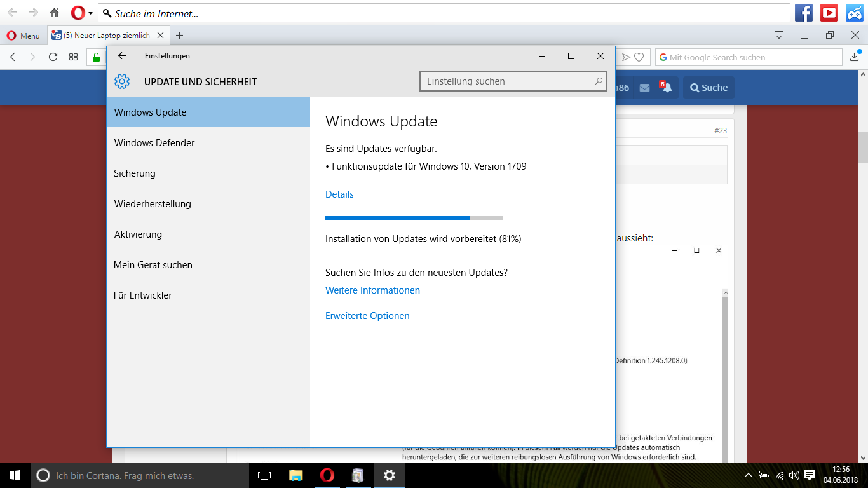Close the background dialog behind Settings

719,250
